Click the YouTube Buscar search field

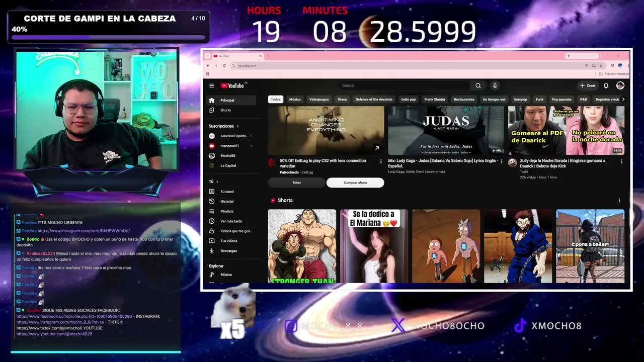(405, 85)
